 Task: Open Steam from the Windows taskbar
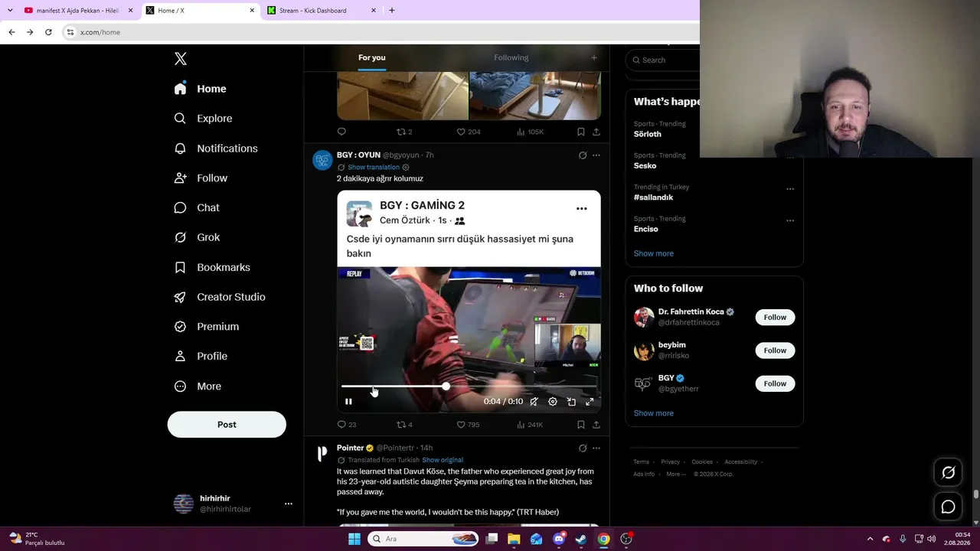click(581, 539)
